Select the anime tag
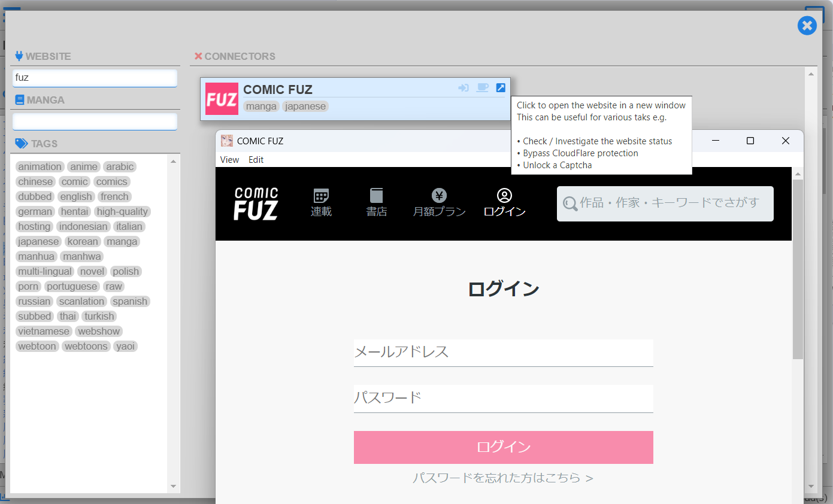This screenshot has height=504, width=833. pos(84,166)
